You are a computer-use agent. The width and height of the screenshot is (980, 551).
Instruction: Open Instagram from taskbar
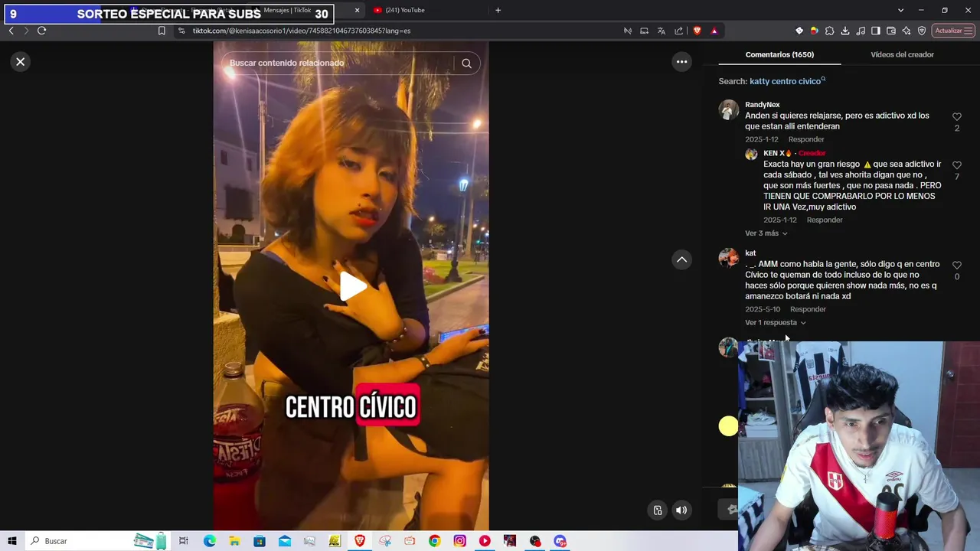459,541
